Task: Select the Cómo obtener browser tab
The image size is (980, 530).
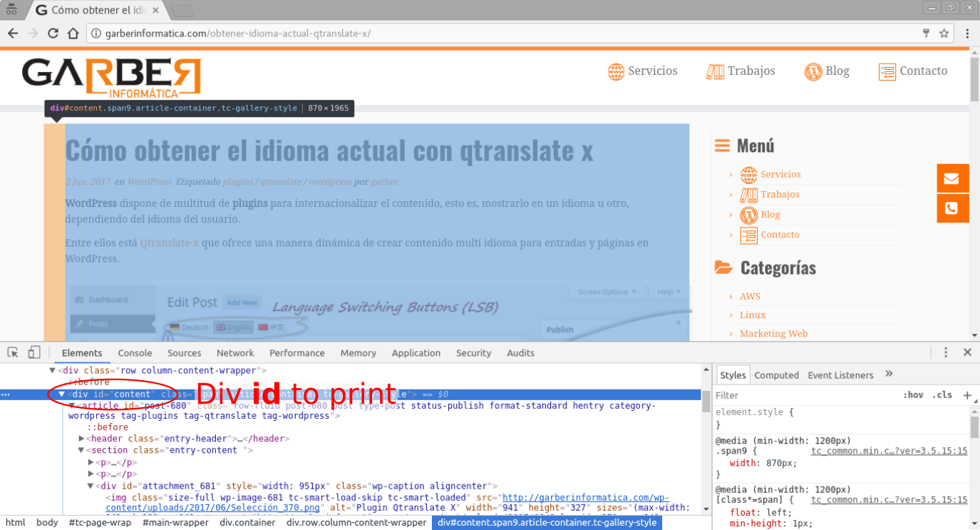Action: 100,10
